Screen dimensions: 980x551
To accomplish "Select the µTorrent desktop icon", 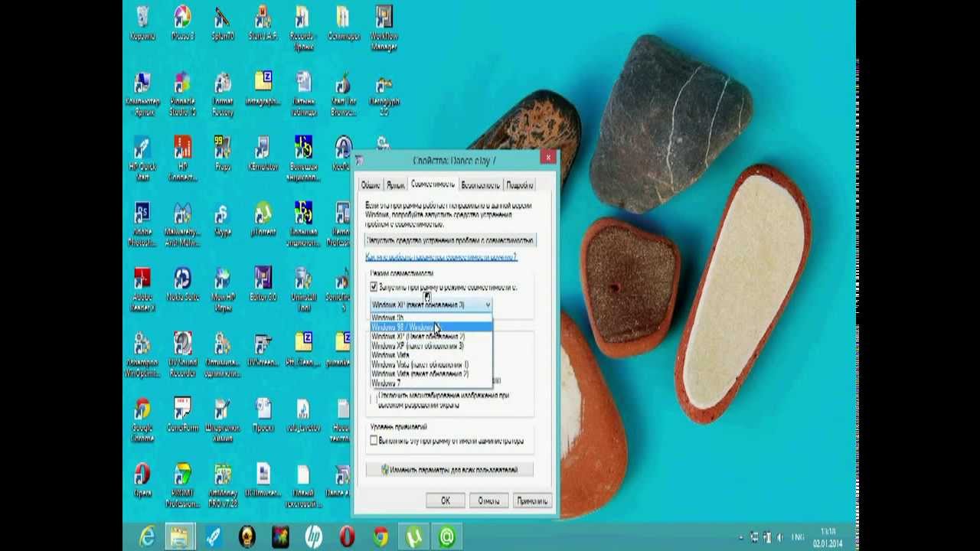I will click(x=263, y=219).
